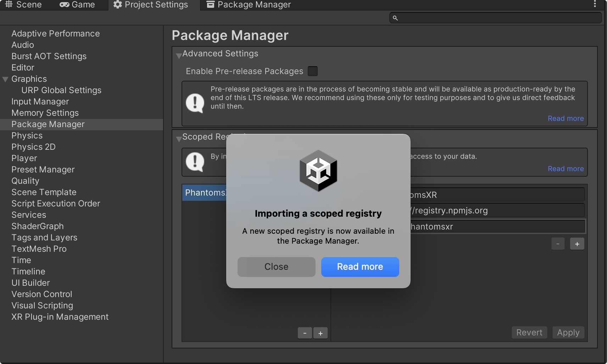Click the pre-release packages info icon
This screenshot has width=607, height=364.
[195, 103]
